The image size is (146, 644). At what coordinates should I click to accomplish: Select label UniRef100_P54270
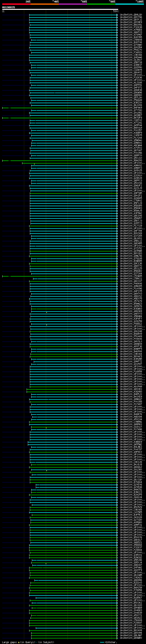131,50
